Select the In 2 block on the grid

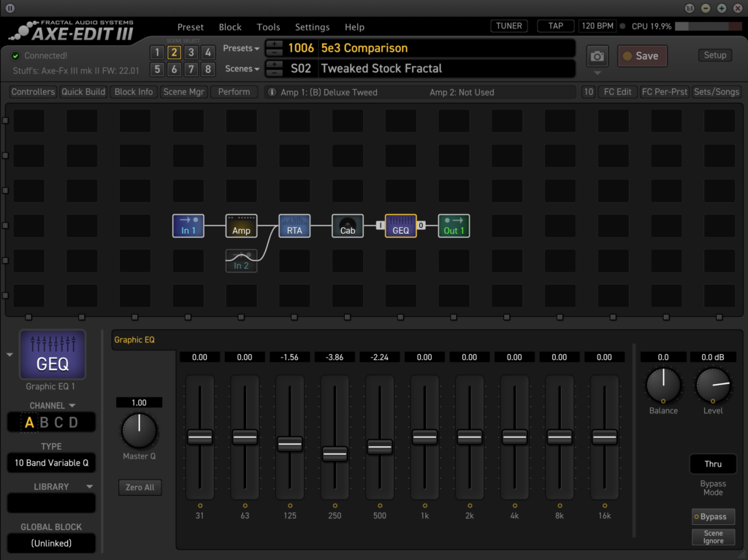[241, 261]
